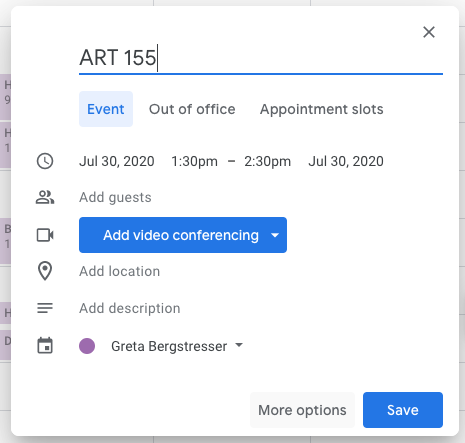This screenshot has height=443, width=465.
Task: Change the 1:30pm start time
Action: [194, 161]
